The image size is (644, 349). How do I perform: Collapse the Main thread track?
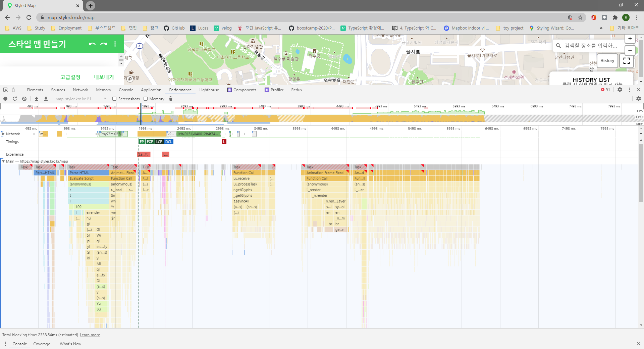pyautogui.click(x=3, y=161)
